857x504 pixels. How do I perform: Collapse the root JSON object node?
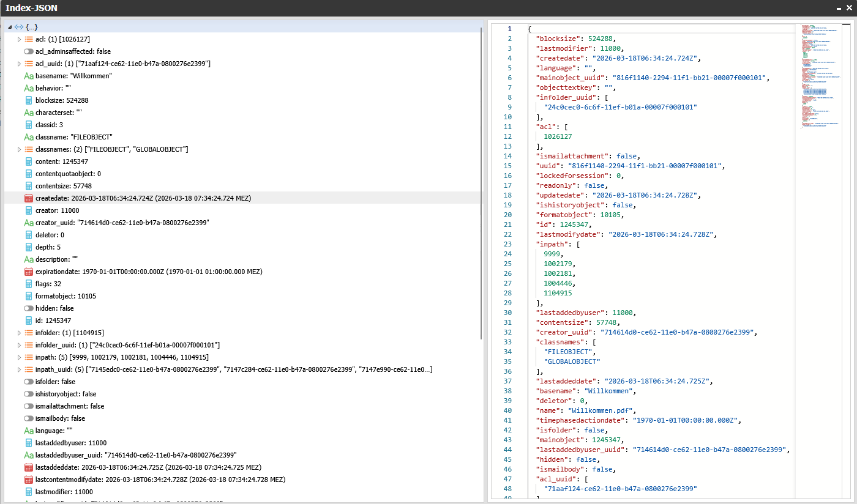pyautogui.click(x=10, y=27)
